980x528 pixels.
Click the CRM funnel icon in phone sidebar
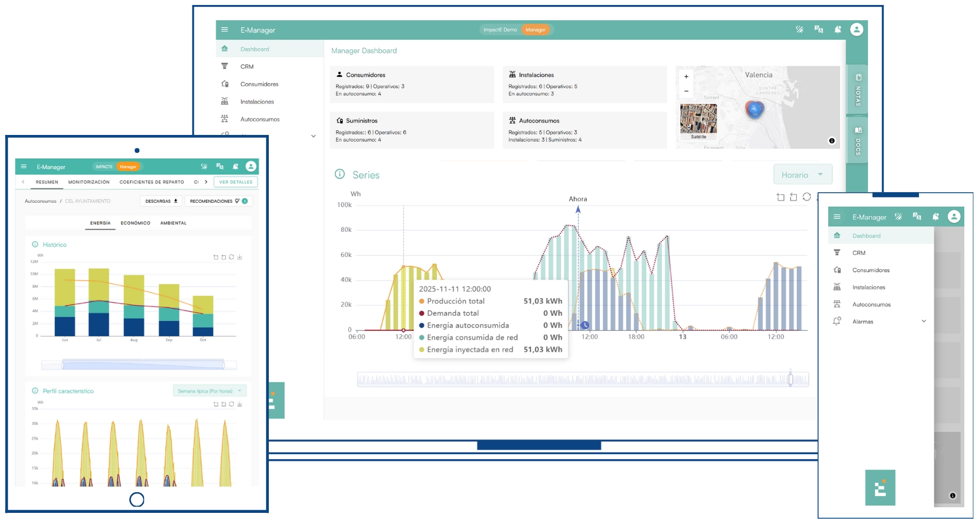point(837,253)
